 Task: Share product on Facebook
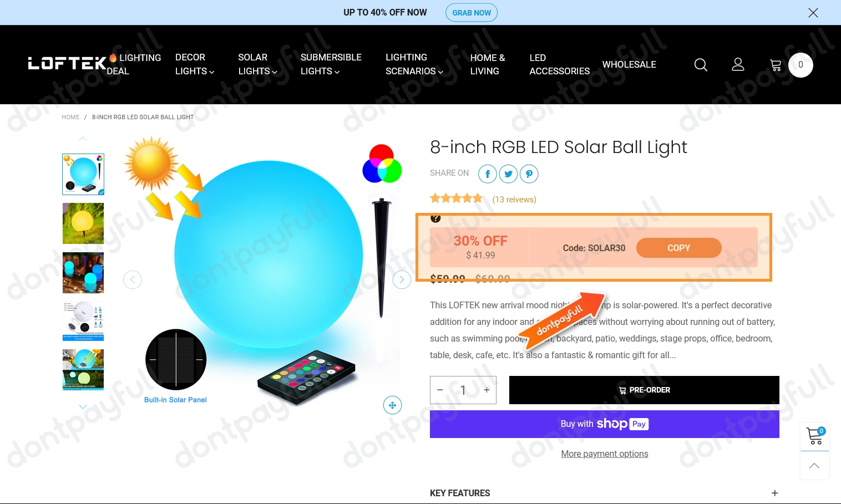click(488, 174)
